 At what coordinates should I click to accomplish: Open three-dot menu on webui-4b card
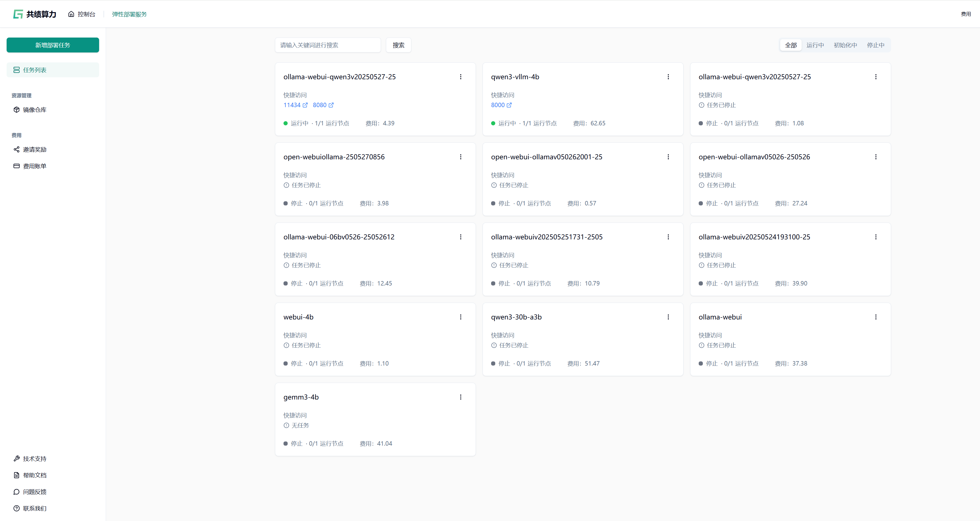coord(460,317)
